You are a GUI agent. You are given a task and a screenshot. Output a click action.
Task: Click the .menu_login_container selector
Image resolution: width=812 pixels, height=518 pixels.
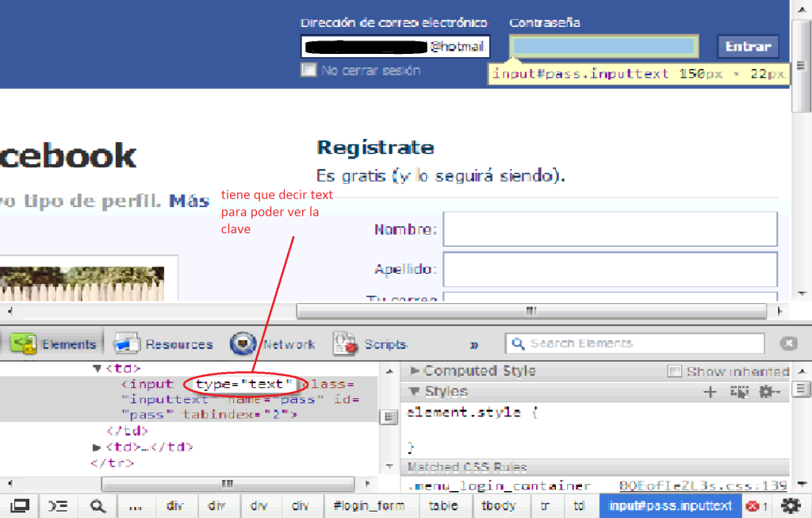click(500, 486)
